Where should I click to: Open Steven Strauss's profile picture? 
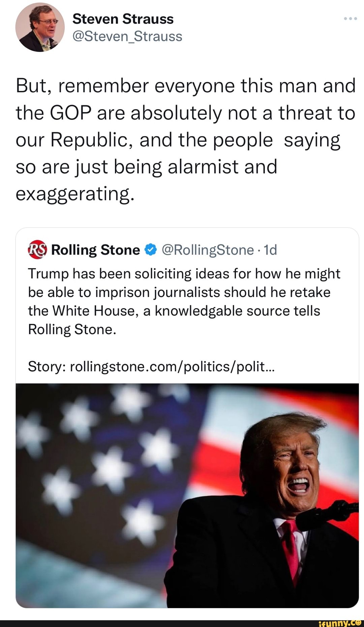click(x=40, y=27)
